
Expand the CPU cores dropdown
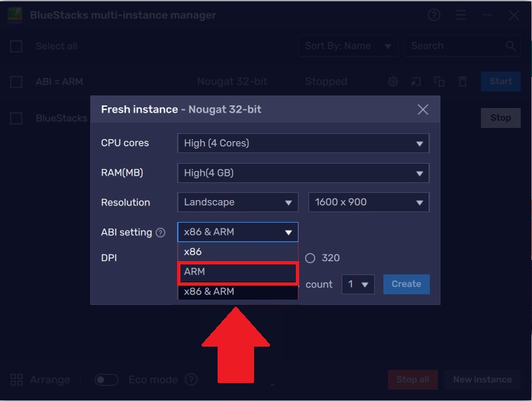click(303, 143)
